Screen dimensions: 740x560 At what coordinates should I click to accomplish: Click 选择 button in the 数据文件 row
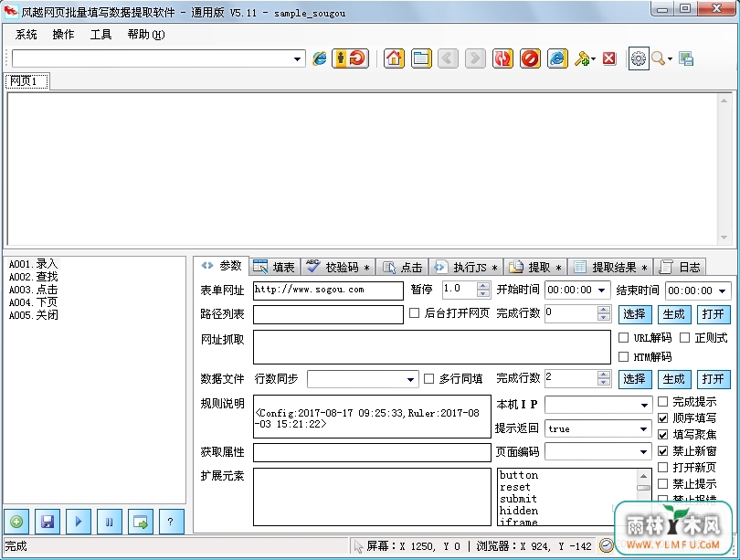[635, 379]
